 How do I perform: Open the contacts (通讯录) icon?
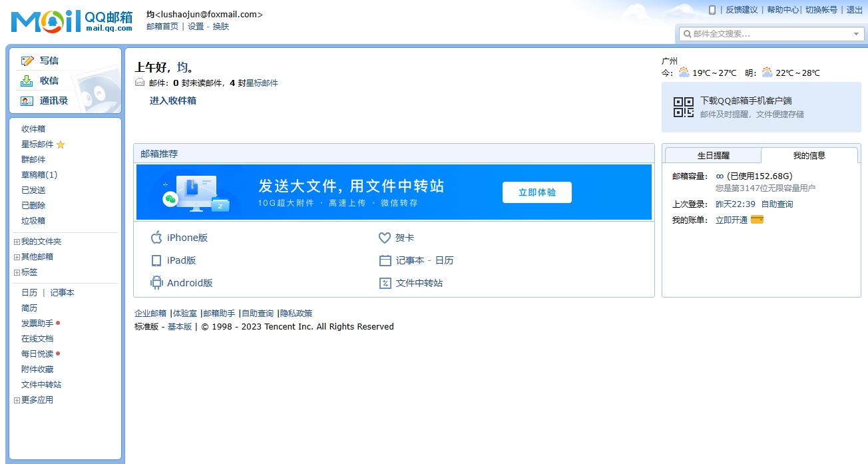click(27, 101)
